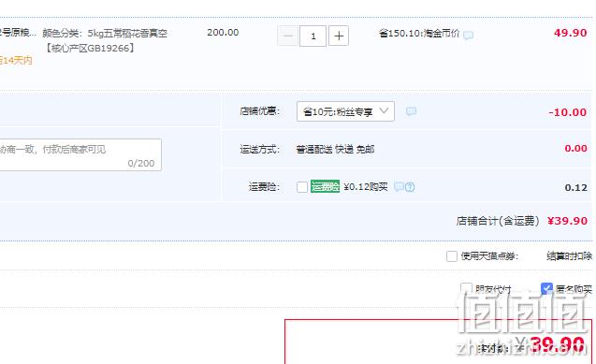Click the 店铺合计 total ¥39.90
The height and width of the screenshot is (364, 596).
[567, 221]
